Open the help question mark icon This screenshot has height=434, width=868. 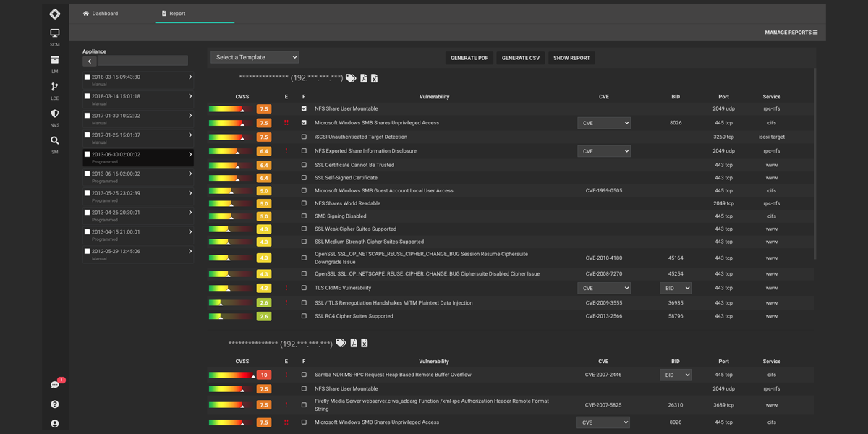pyautogui.click(x=55, y=404)
